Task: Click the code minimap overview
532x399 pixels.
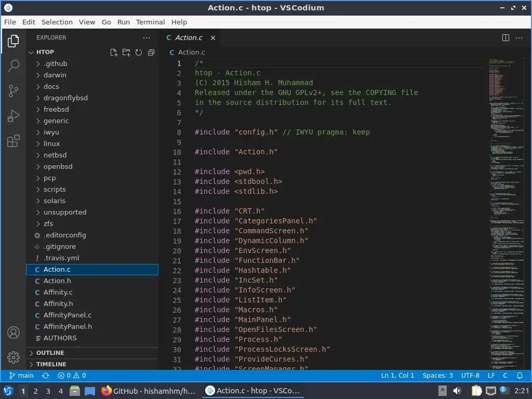Action: click(507, 214)
